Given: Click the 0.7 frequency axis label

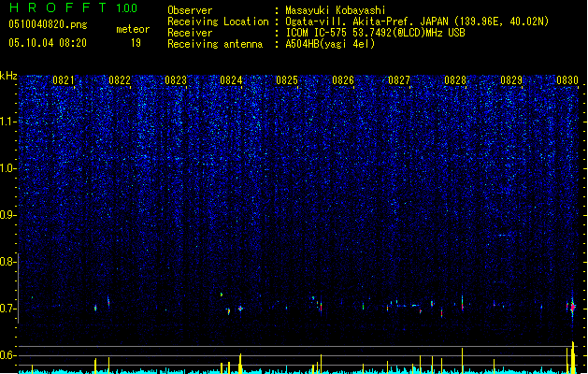Looking at the screenshot, I should tap(7, 309).
